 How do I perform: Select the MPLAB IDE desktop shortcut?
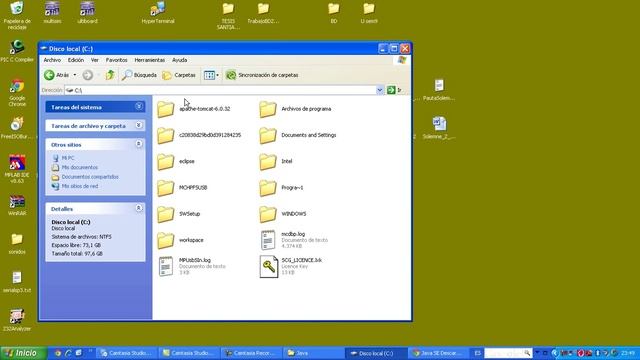click(17, 169)
